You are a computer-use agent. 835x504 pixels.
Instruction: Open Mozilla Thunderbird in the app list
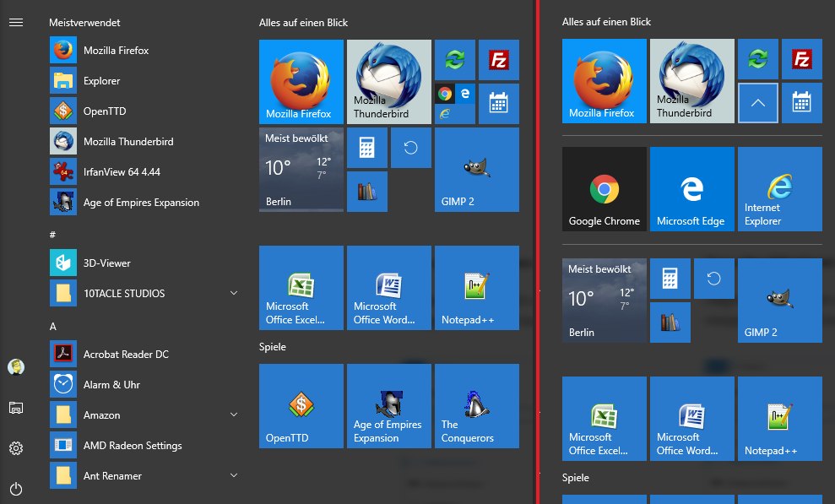(x=144, y=142)
